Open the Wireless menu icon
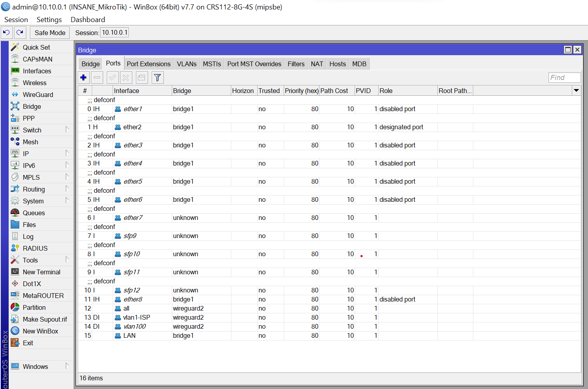This screenshot has width=588, height=389. [15, 83]
